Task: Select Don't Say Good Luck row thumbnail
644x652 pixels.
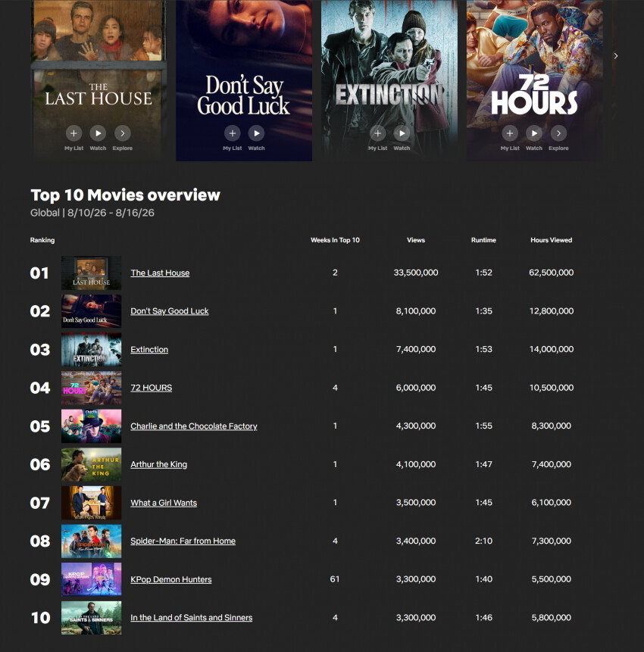Action: pos(91,311)
